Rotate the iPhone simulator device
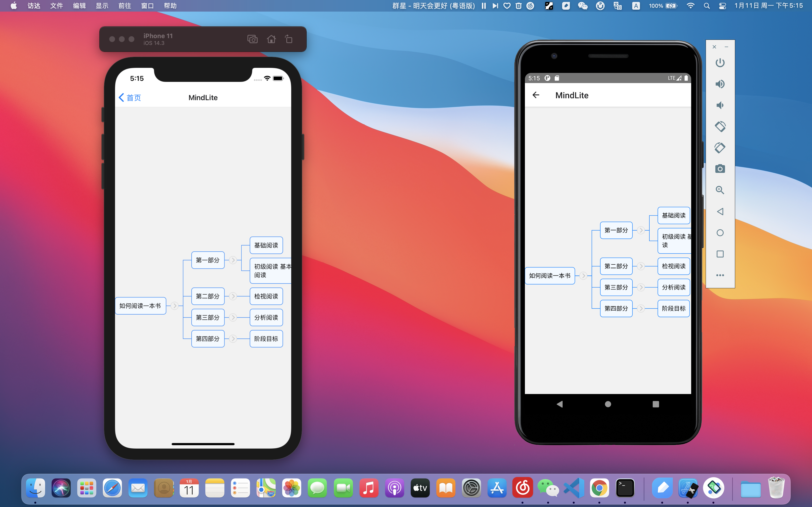Image resolution: width=812 pixels, height=507 pixels. [289, 39]
